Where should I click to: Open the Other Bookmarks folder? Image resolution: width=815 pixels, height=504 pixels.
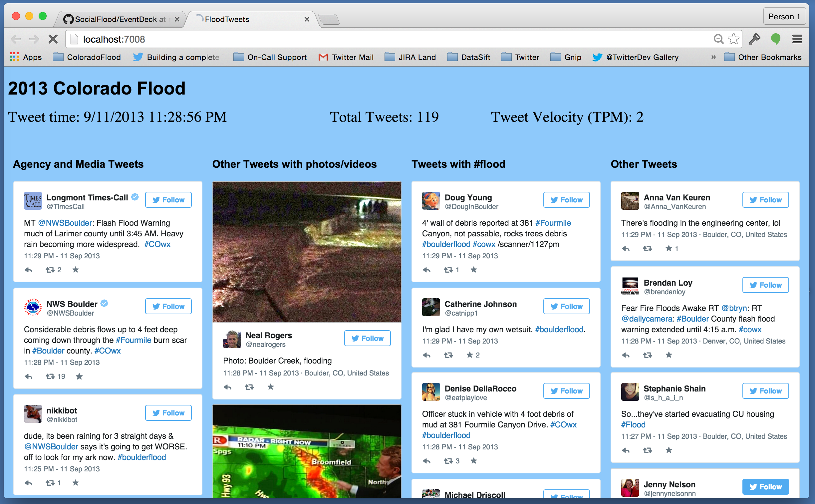click(763, 57)
